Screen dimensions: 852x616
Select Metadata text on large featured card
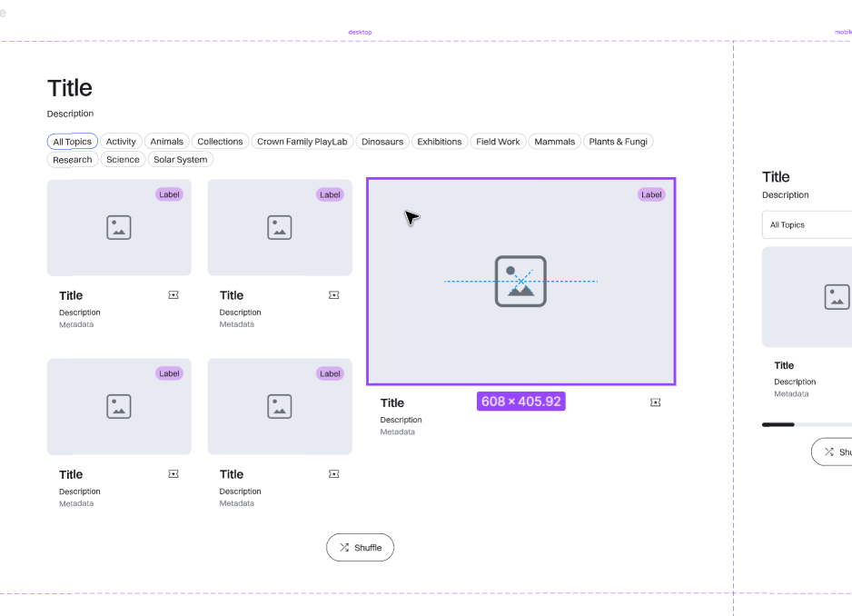pyautogui.click(x=398, y=432)
